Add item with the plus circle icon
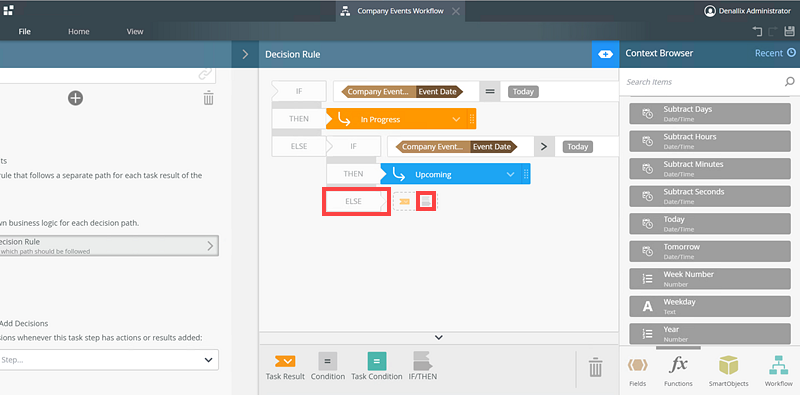Image resolution: width=800 pixels, height=395 pixels. [x=76, y=98]
